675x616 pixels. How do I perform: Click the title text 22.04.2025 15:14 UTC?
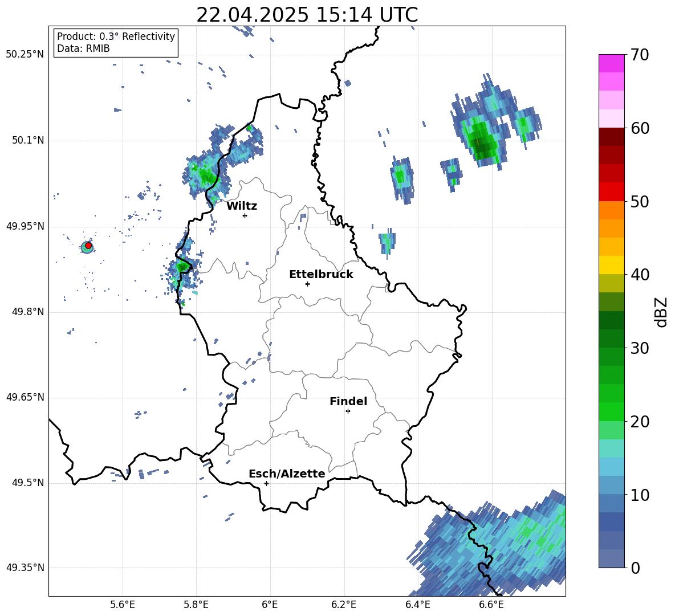307,15
